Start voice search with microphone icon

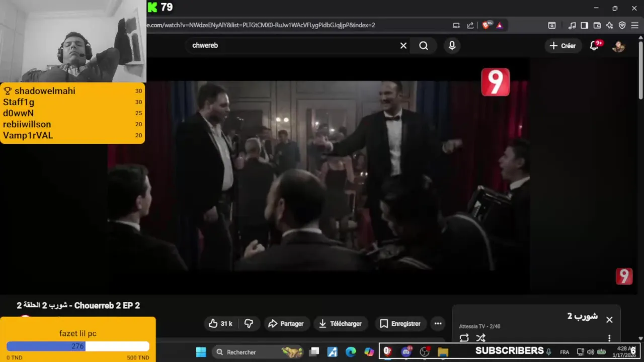pyautogui.click(x=452, y=46)
